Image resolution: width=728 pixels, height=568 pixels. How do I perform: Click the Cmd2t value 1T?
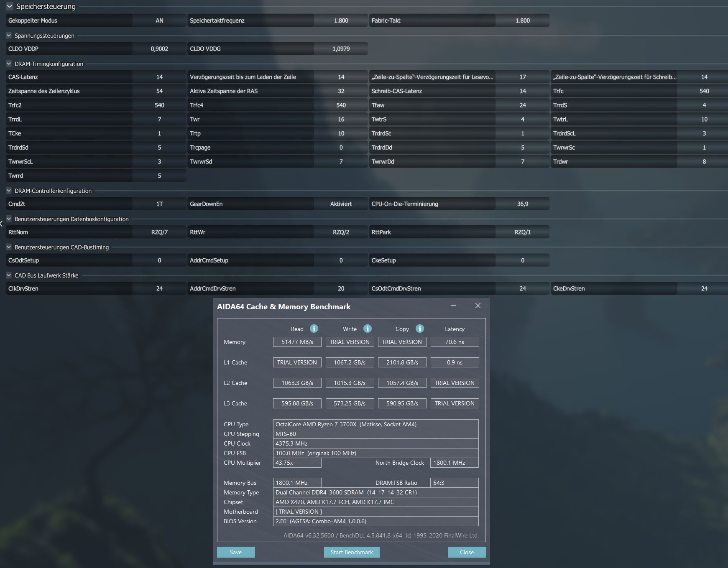(159, 204)
